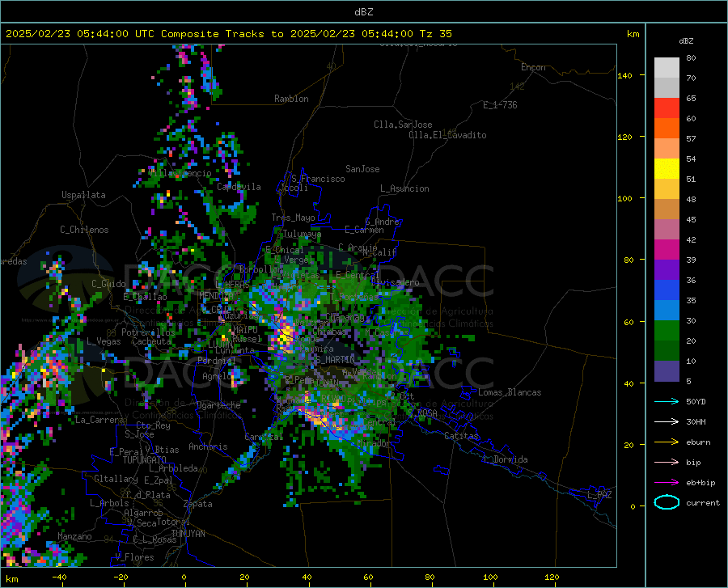
Task: Click the cyan 50YD track arrow in legend
Action: pos(667,401)
